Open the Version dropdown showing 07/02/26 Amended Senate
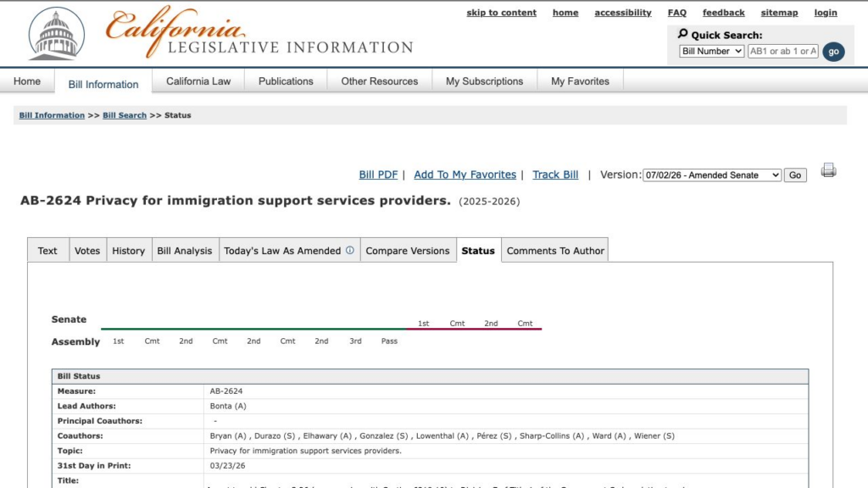868x488 pixels. (712, 175)
